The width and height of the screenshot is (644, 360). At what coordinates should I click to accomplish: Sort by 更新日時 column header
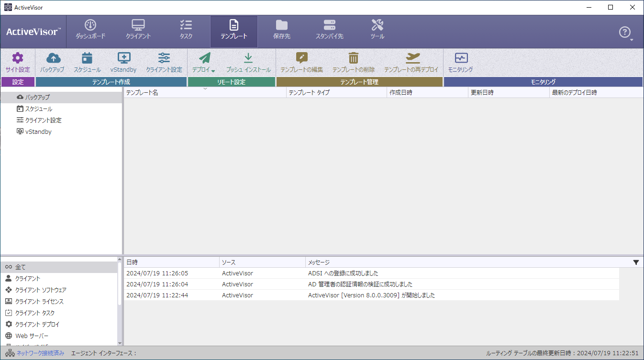click(x=509, y=93)
